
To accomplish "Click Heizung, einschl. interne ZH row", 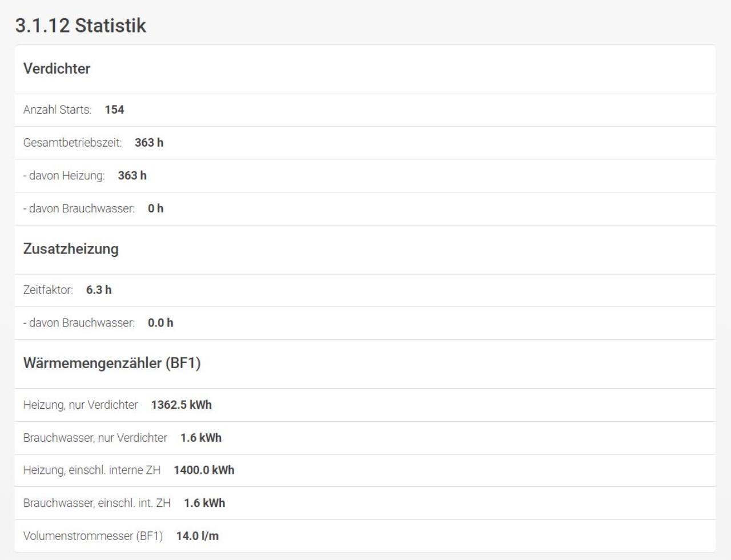I will pos(365,470).
